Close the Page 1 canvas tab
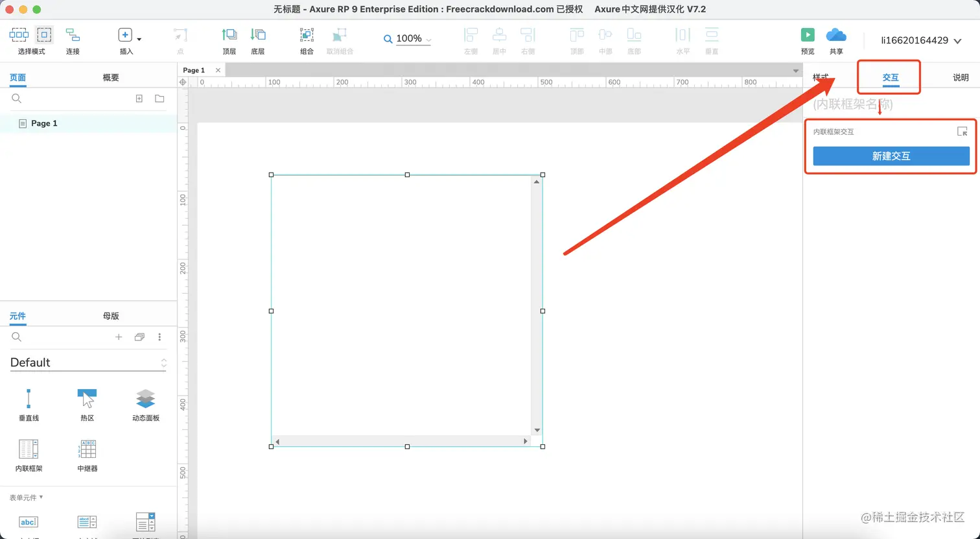 coord(218,70)
